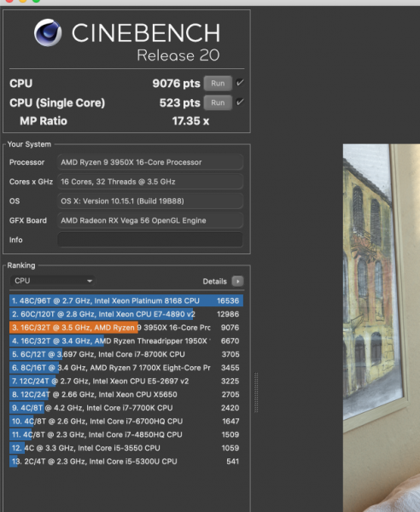Click the 9076 pts CPU score

(x=176, y=84)
